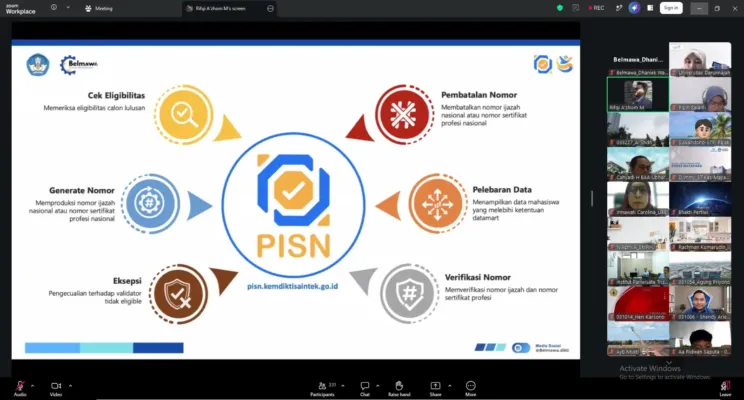Click the cyan middle color bar segment
The height and width of the screenshot is (400, 744).
click(106, 348)
